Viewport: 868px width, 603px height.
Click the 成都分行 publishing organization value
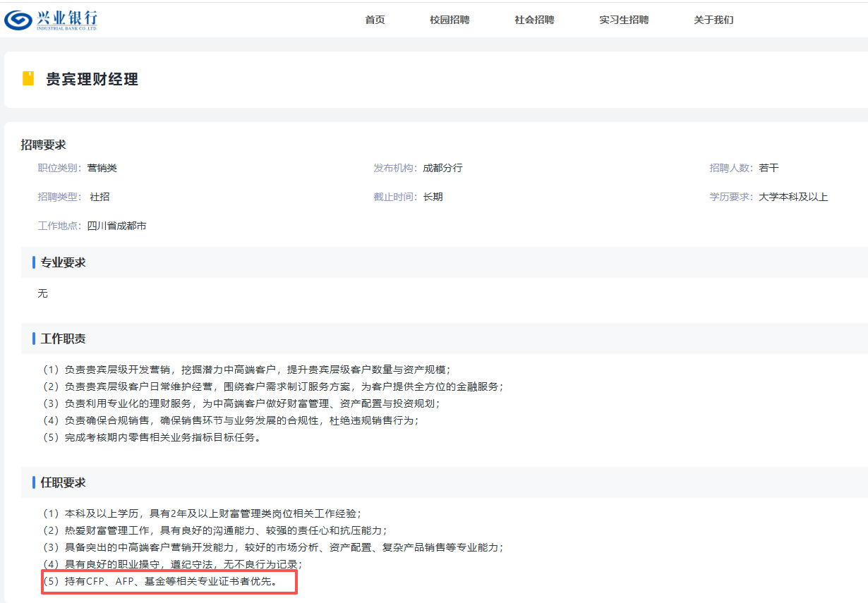point(442,168)
